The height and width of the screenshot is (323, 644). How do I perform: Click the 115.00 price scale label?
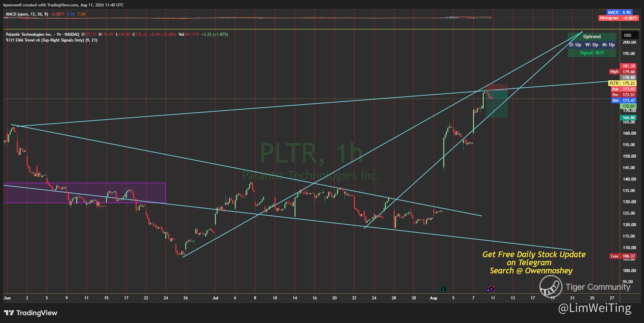point(629,236)
